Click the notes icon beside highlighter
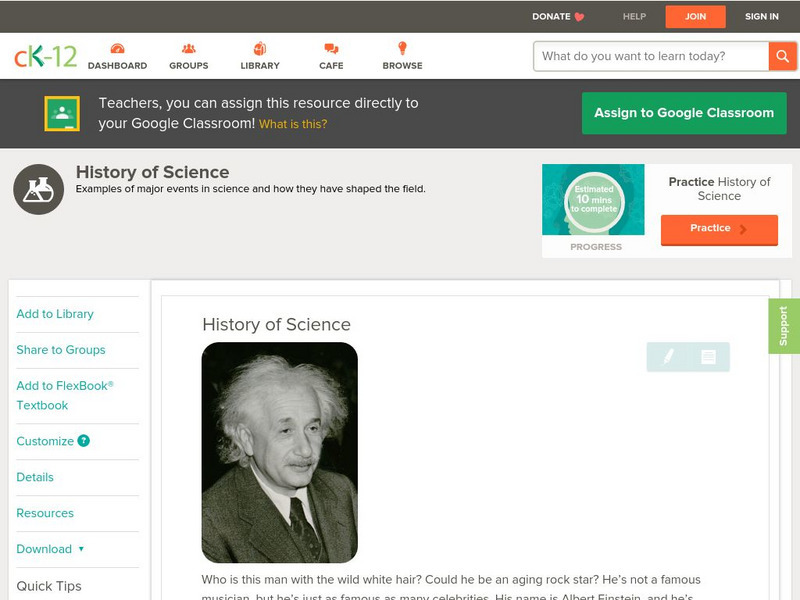 (708, 356)
